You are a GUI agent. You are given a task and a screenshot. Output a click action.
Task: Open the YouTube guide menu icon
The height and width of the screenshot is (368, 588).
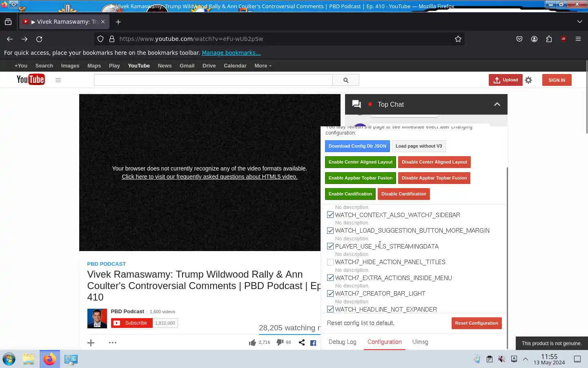(x=58, y=80)
